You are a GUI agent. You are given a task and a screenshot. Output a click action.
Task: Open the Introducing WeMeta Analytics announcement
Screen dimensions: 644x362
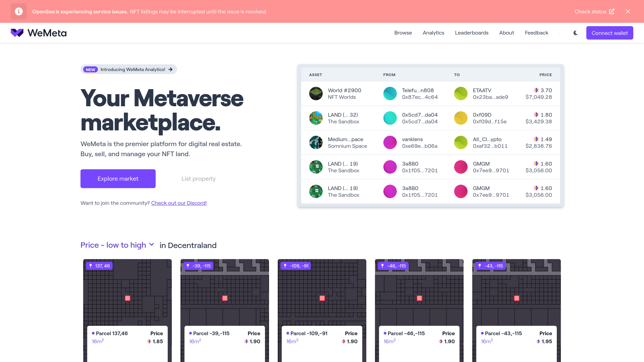coord(129,69)
